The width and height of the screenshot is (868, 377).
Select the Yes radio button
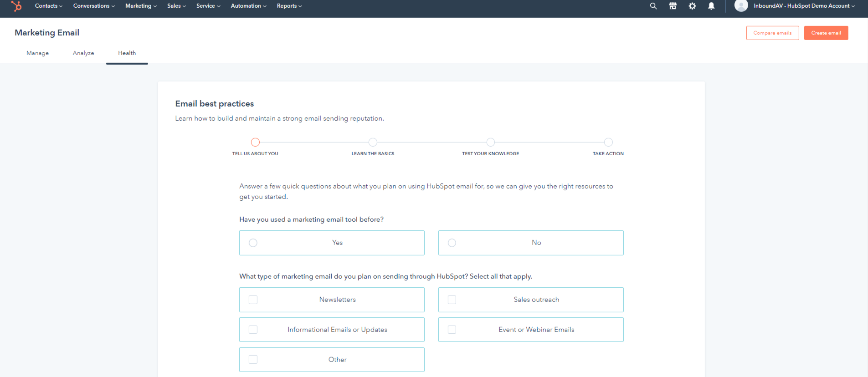point(253,243)
